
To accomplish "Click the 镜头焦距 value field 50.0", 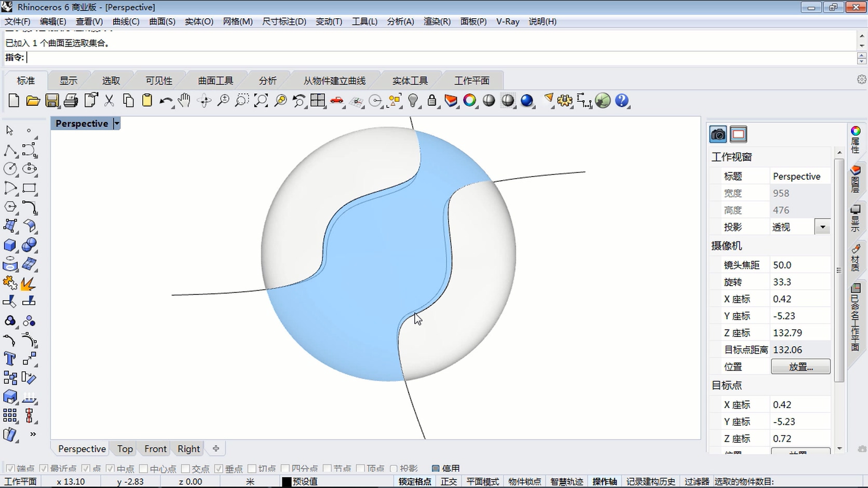I will click(800, 265).
